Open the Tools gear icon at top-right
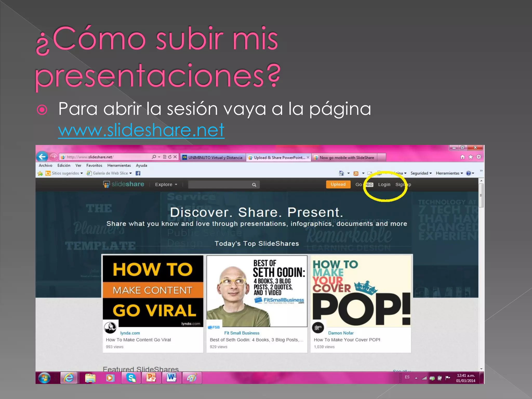This screenshot has width=532, height=399. 479,157
